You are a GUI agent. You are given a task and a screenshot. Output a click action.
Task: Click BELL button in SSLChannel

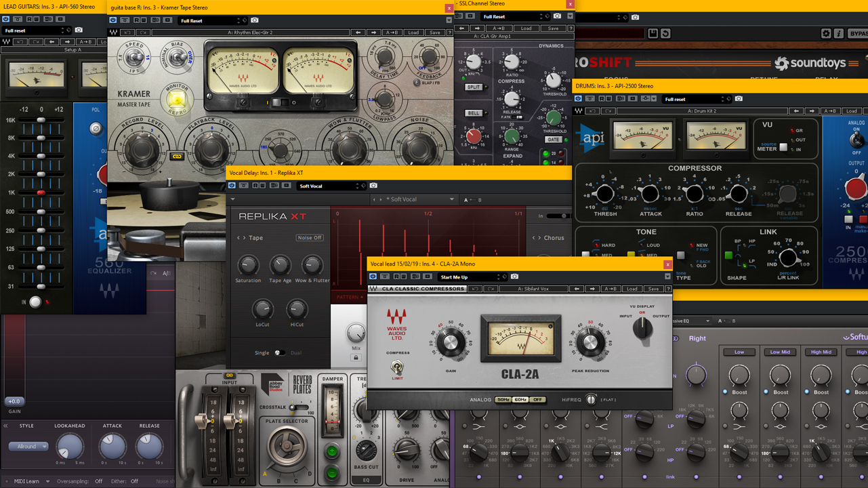click(472, 113)
